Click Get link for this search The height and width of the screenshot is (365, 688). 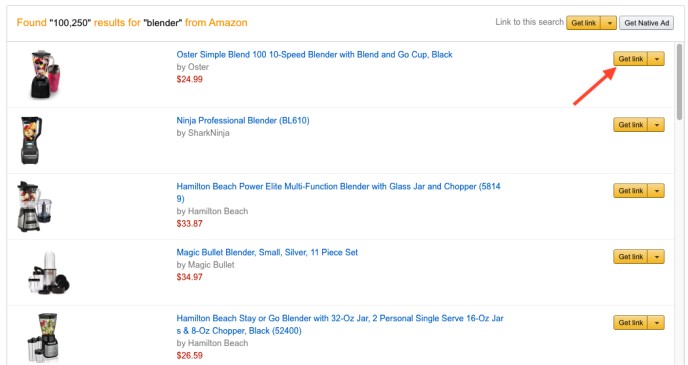click(x=584, y=23)
